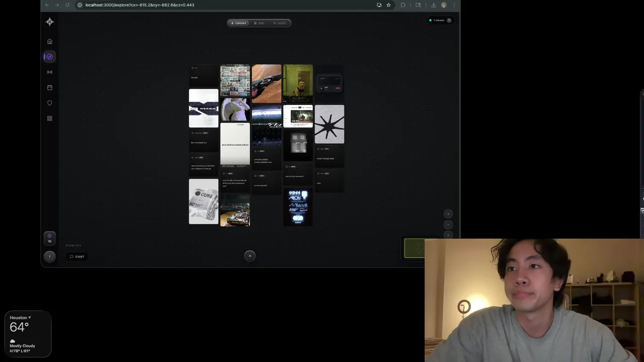Click the browser back arrow
644x362 pixels.
click(x=47, y=5)
